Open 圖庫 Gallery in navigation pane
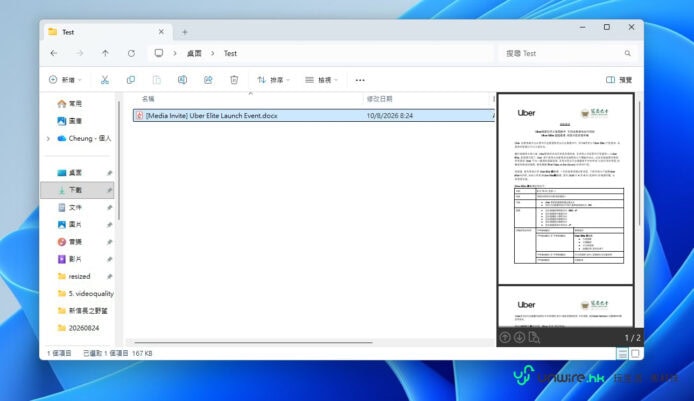Screen dimensions: 694x401 [x=75, y=121]
